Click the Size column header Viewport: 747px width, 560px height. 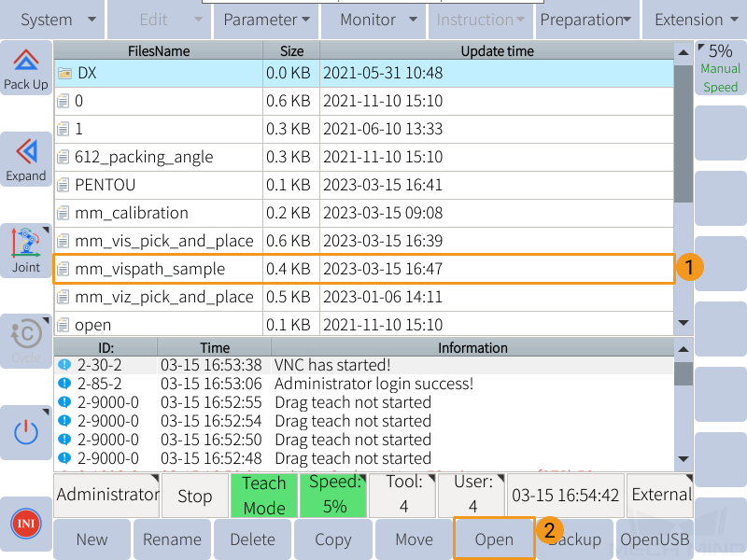291,51
